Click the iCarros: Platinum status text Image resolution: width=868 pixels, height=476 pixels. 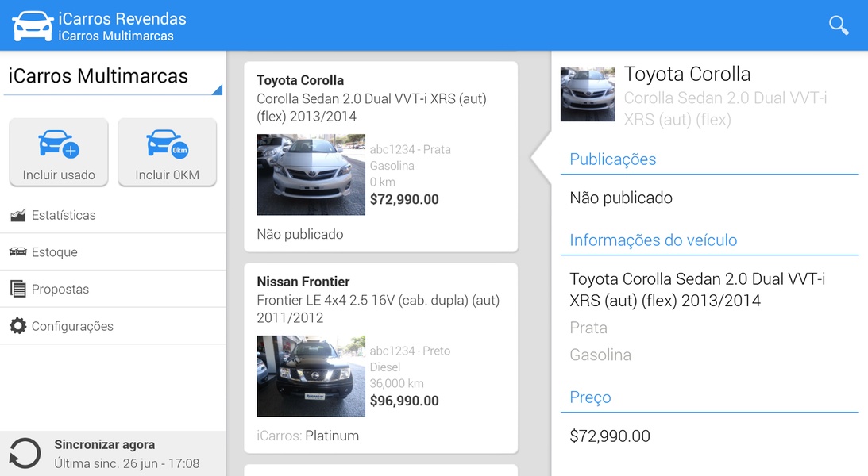click(x=308, y=436)
